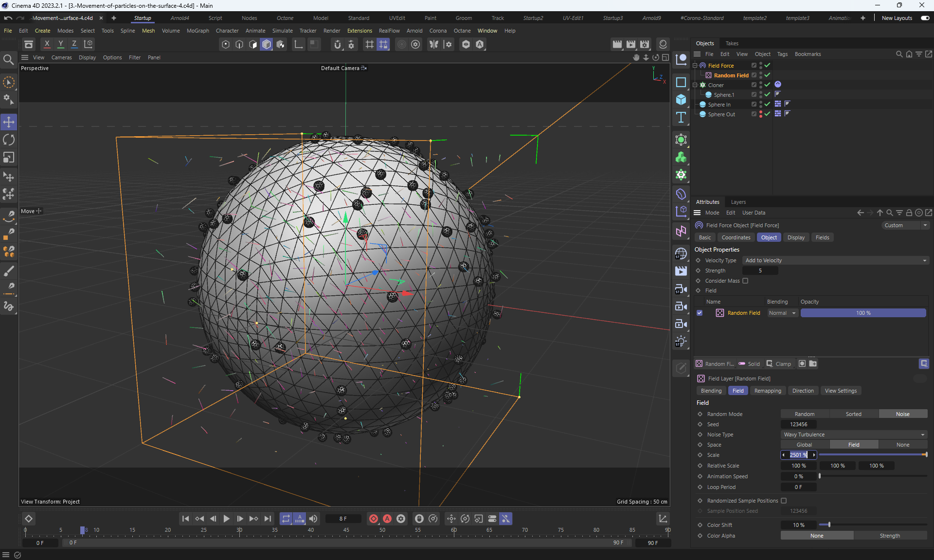Click the Record active objects button
Screen dimensions: 934x560
[x=373, y=519]
